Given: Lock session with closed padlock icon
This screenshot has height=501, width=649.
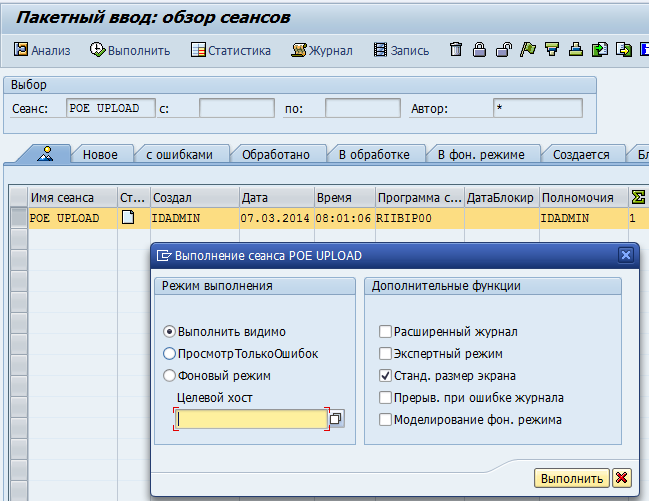Looking at the screenshot, I should [479, 49].
